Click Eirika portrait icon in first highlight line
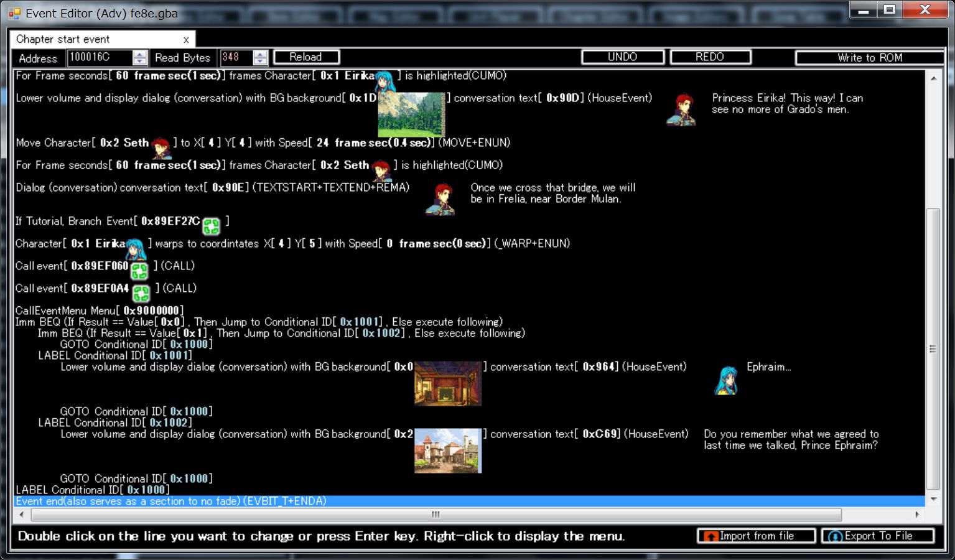Image resolution: width=955 pixels, height=560 pixels. click(386, 80)
